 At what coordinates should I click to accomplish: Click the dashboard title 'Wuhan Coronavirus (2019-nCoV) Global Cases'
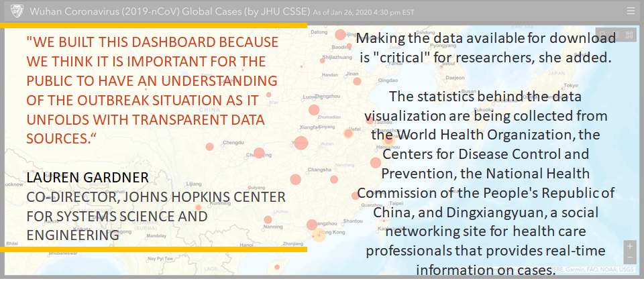(136, 11)
